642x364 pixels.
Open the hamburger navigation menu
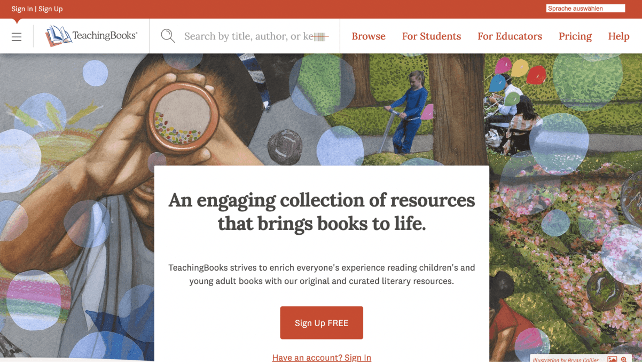(17, 36)
